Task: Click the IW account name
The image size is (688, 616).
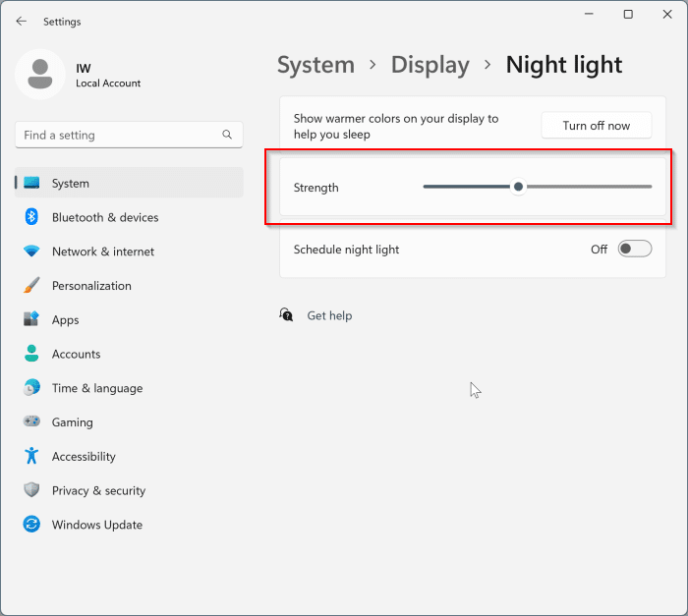Action: click(x=84, y=69)
